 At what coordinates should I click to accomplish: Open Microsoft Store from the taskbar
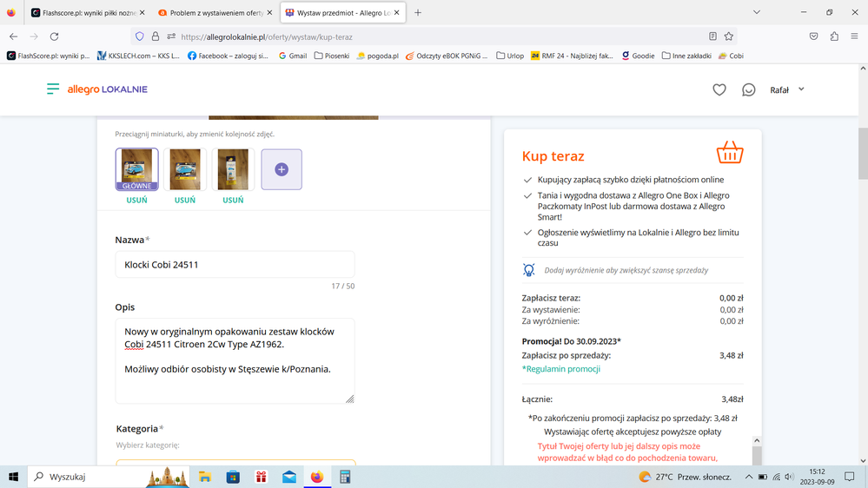point(233,477)
